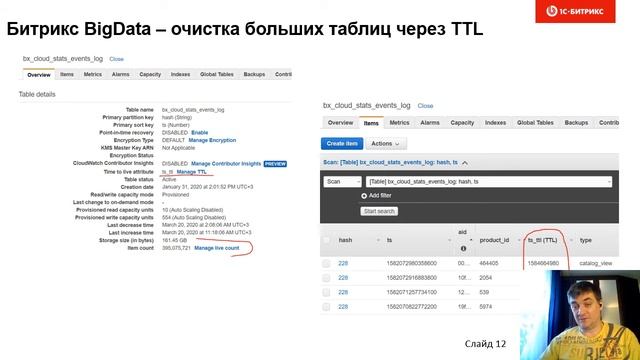Viewport: 640px width, 360px height.
Task: Click Manage TTL link
Action: (191, 172)
